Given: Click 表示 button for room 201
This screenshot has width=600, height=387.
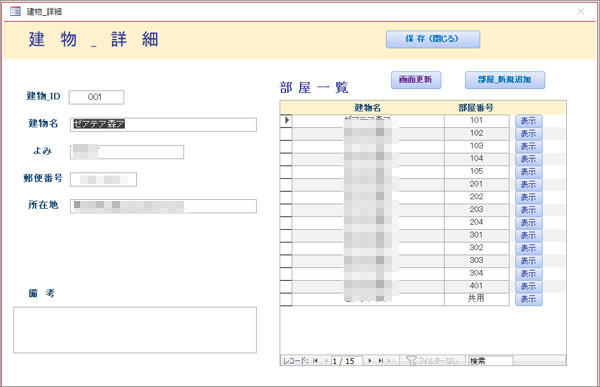Looking at the screenshot, I should click(528, 184).
